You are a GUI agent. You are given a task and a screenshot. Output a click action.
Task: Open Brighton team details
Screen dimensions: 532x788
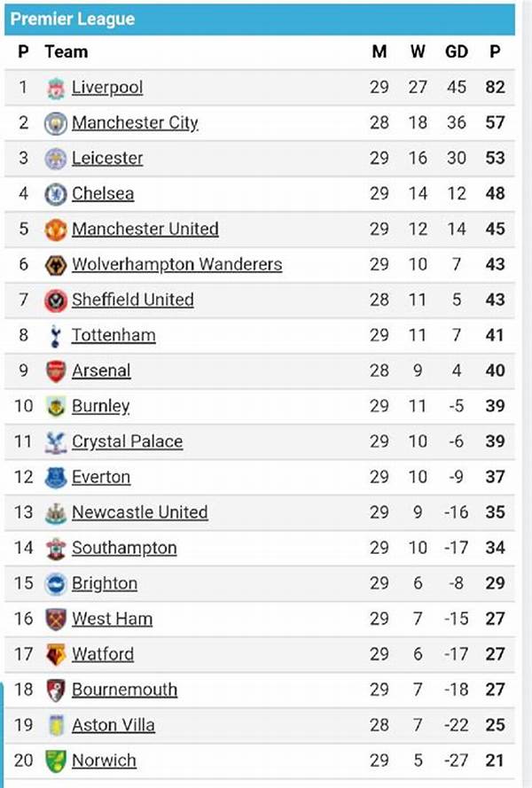click(105, 583)
